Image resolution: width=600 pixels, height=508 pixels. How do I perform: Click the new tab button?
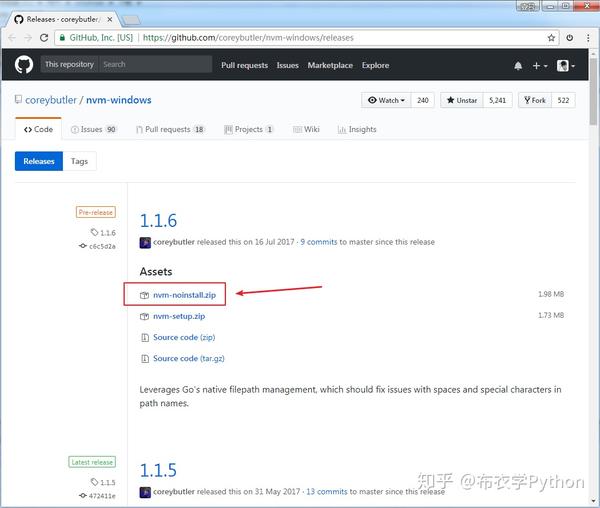pyautogui.click(x=132, y=20)
